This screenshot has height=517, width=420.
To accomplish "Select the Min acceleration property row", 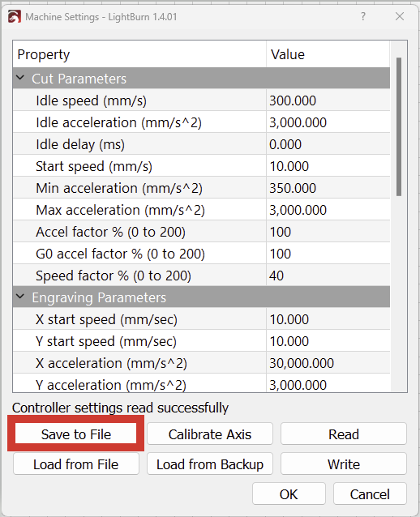I will tap(201, 188).
